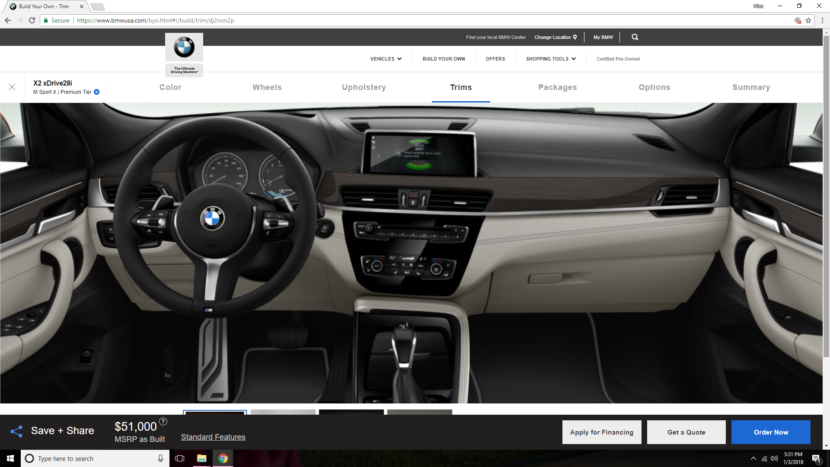Select the first highlighted trim swatch
The image size is (830, 467).
coord(215,412)
